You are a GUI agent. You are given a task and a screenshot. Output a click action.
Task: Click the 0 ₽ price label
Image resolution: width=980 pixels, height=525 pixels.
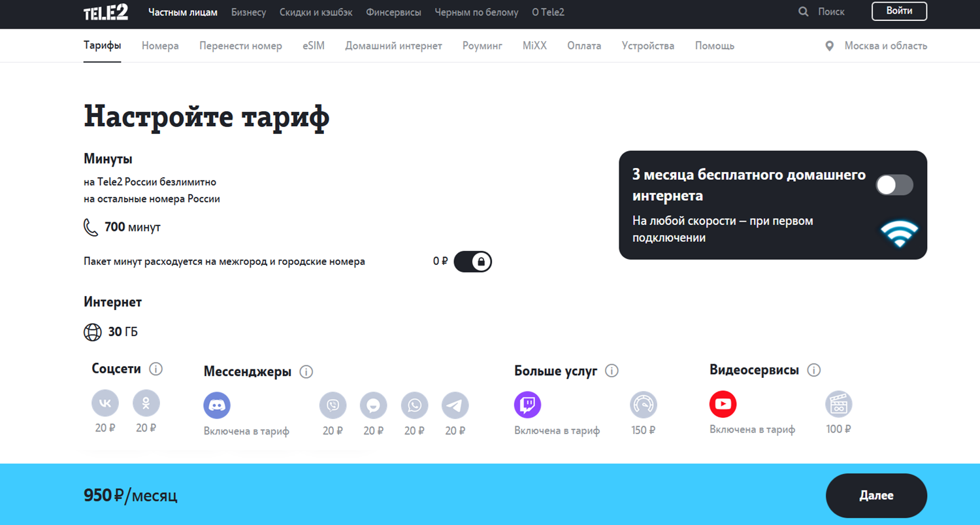pos(440,261)
